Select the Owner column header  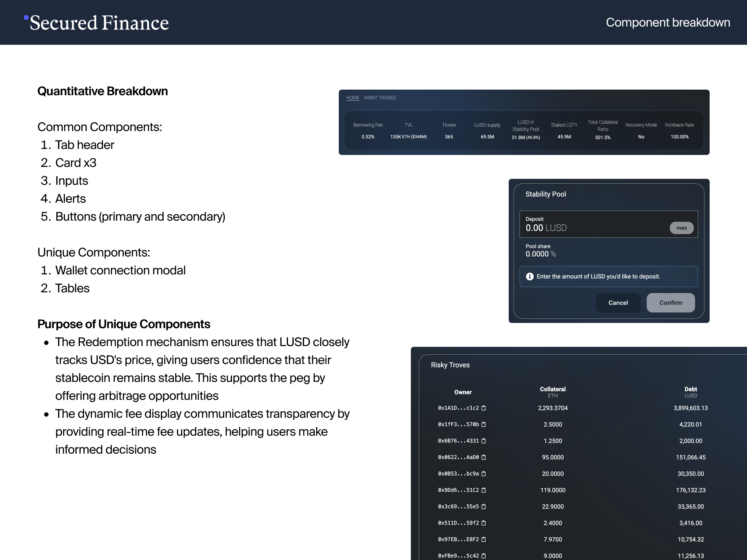pyautogui.click(x=463, y=392)
